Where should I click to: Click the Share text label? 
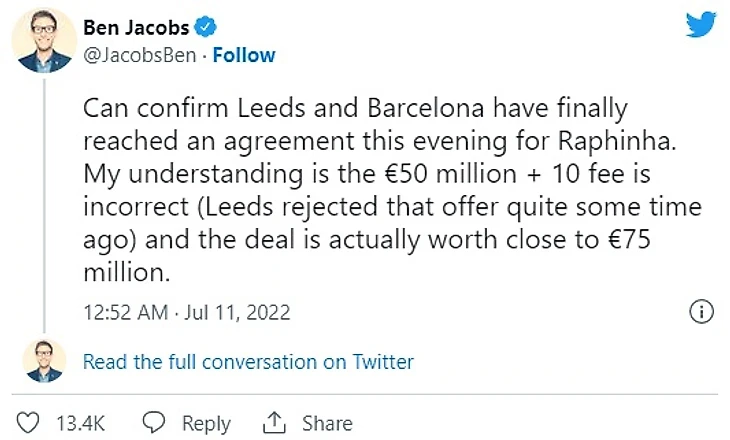click(327, 423)
